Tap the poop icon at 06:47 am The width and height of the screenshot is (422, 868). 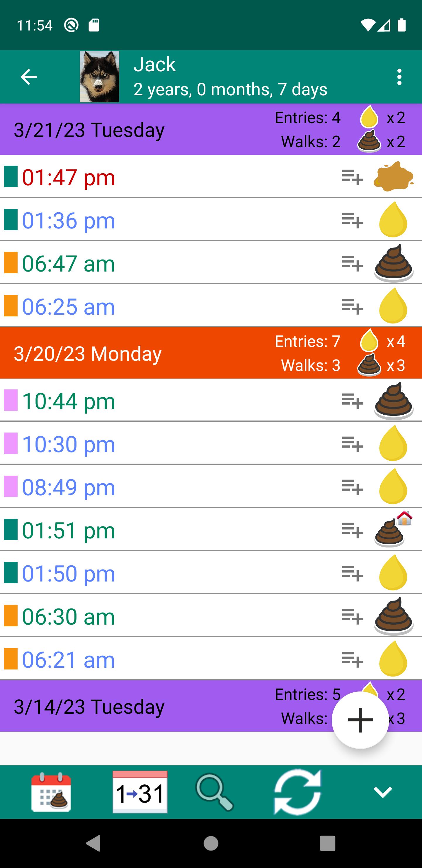pyautogui.click(x=393, y=263)
